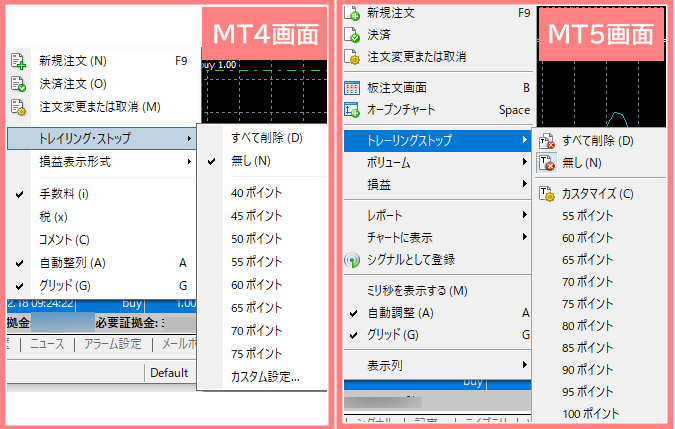Select 注文変更または取消 (M) in MT4 menu
The height and width of the screenshot is (429, 675).
102,107
